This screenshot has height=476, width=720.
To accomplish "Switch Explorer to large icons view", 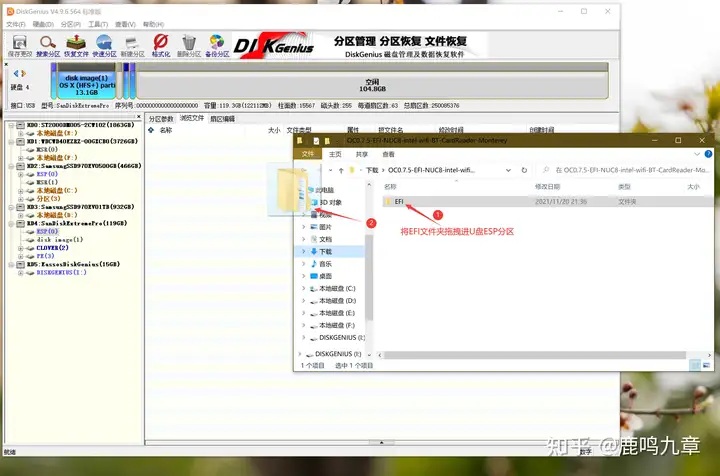I will tap(706, 365).
